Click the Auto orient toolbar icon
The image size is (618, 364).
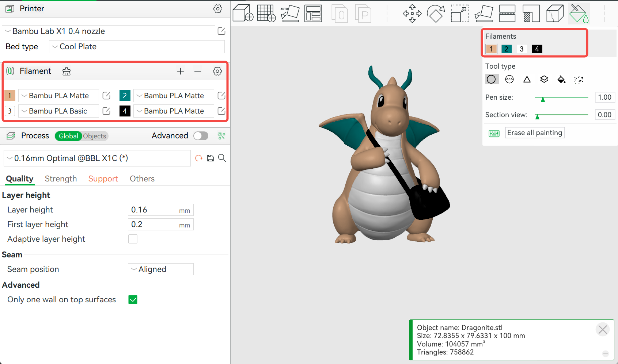[x=290, y=14]
